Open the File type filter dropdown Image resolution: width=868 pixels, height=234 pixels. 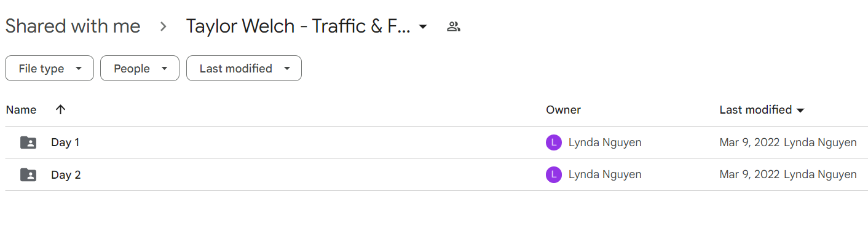click(49, 68)
